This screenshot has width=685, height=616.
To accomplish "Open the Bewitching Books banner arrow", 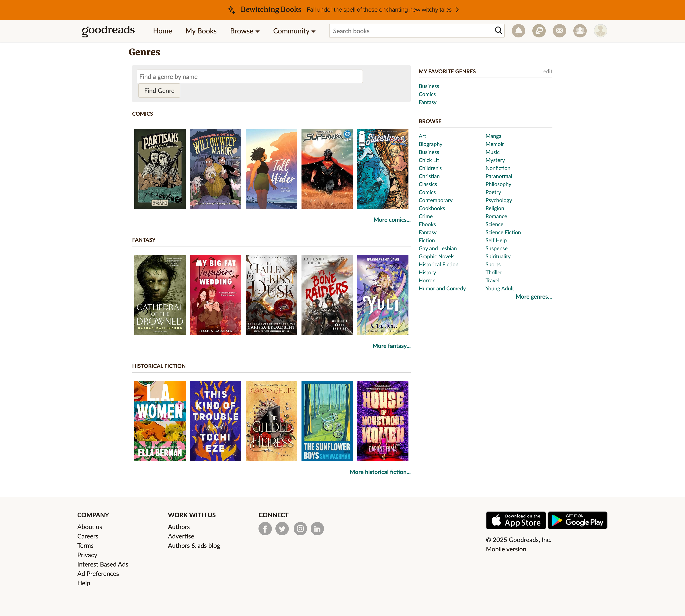I will tap(457, 10).
